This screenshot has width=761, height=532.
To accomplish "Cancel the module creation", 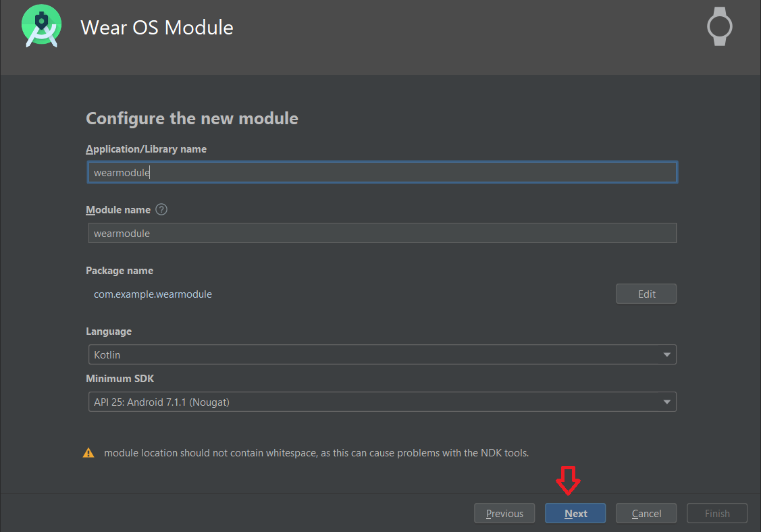I will tap(646, 513).
